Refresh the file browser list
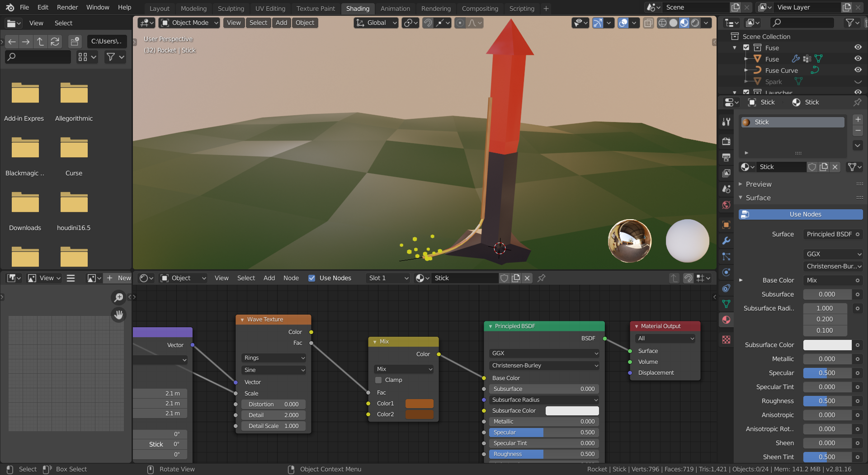This screenshot has width=868, height=475. (55, 42)
